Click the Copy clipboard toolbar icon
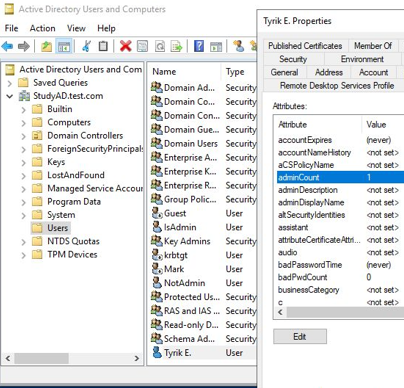Screen dimensions: 404x388 coord(103,46)
